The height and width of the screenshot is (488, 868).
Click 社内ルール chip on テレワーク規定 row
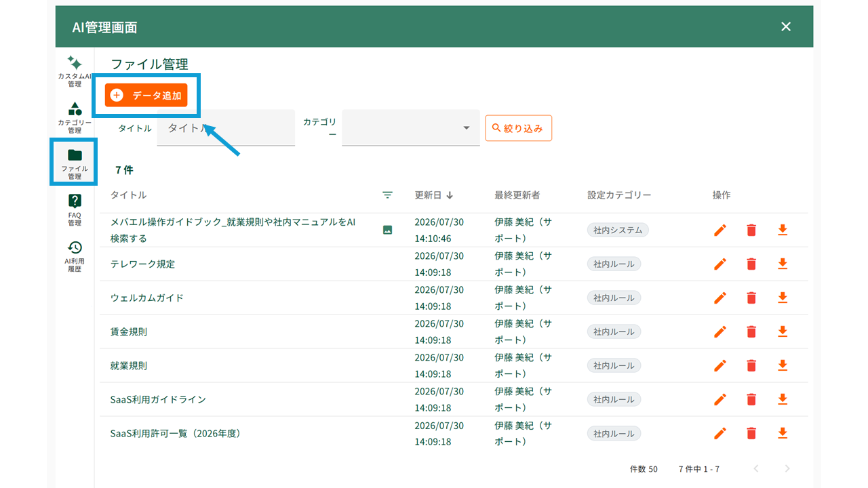pyautogui.click(x=614, y=264)
